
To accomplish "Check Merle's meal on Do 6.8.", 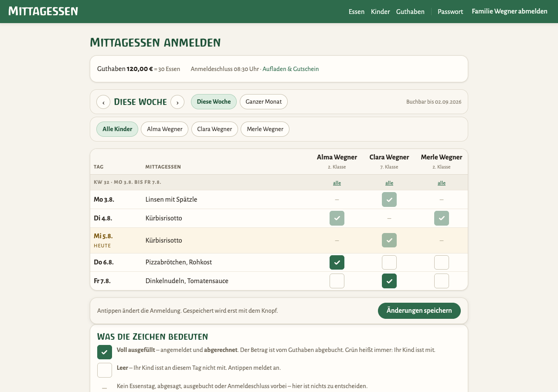I will point(442,263).
